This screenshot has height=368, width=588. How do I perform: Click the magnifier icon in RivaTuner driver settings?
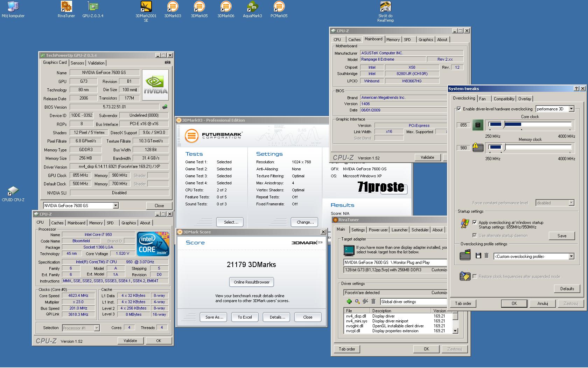point(357,301)
